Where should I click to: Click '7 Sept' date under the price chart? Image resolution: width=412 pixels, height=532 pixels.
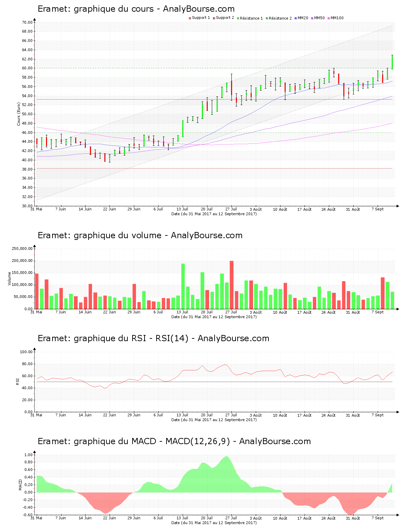click(x=378, y=209)
